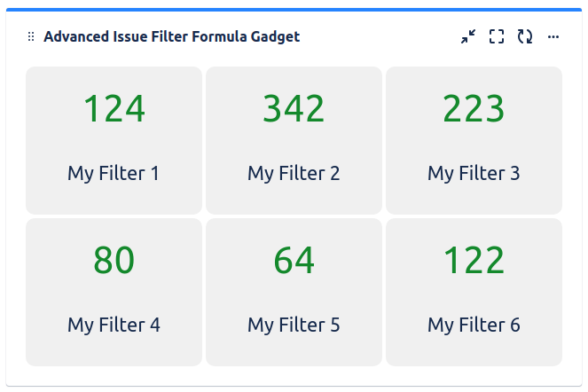
Task: Choose the My Filter 6 label
Action: (x=474, y=325)
